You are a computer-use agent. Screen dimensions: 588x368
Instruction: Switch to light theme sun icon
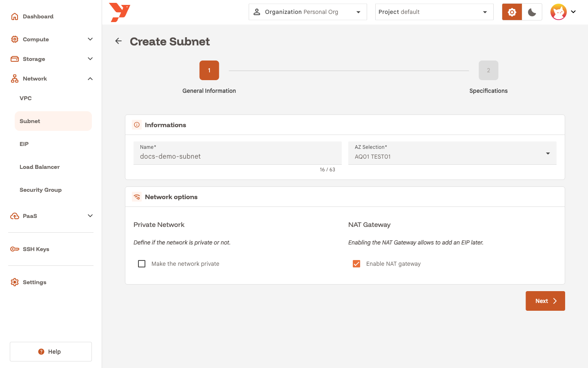(x=512, y=12)
